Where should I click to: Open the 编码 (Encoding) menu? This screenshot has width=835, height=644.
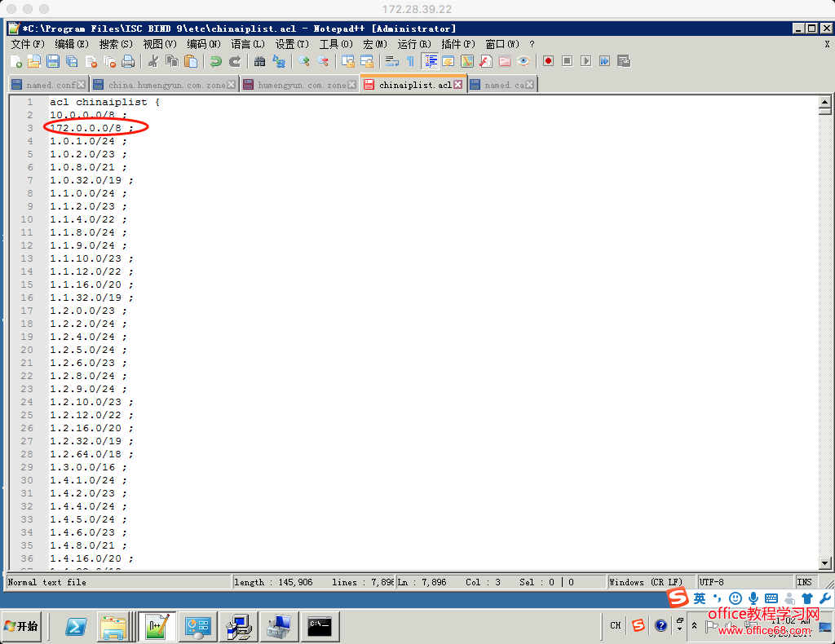203,44
